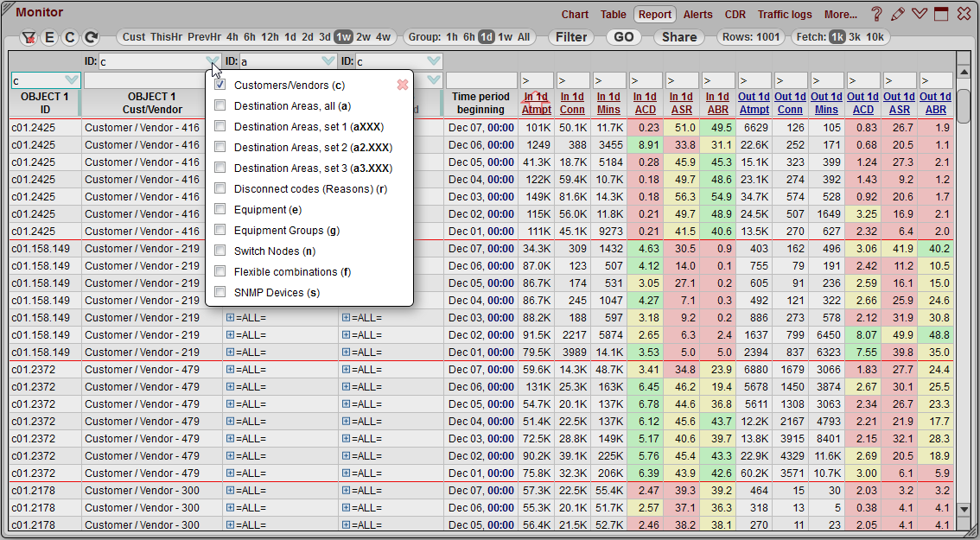980x540 pixels.
Task: Open the More... menu
Action: click(842, 14)
